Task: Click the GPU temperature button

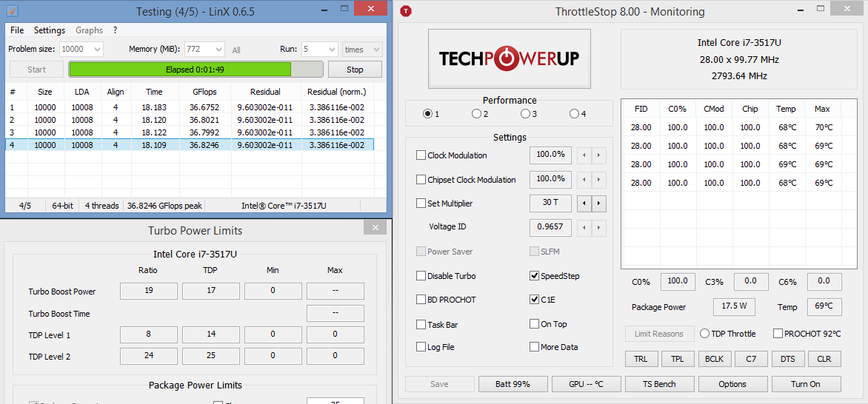Action: [586, 384]
